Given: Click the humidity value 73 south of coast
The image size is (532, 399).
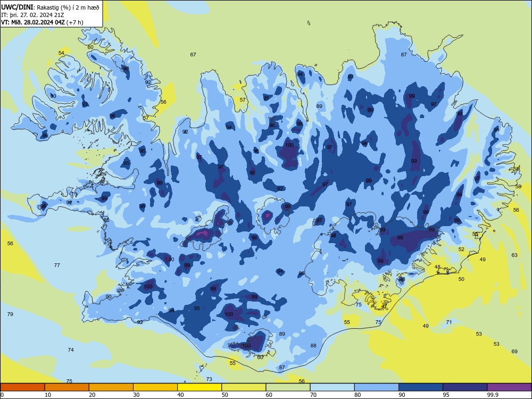Looking at the screenshot, I should coord(209,379).
